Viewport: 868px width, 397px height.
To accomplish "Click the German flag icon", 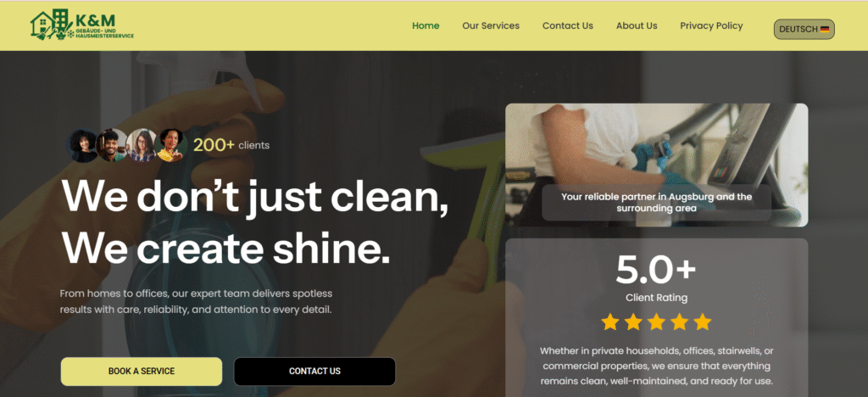I will pos(825,30).
